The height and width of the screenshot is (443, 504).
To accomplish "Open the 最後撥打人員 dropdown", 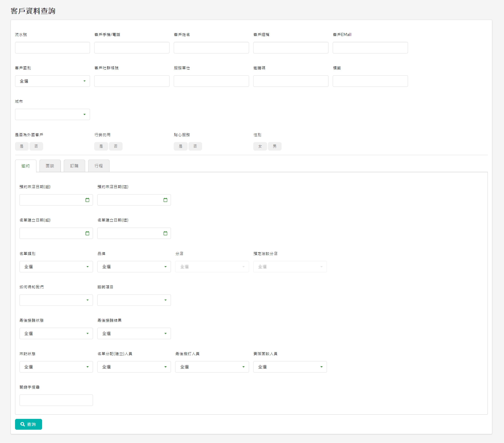I will pos(212,367).
